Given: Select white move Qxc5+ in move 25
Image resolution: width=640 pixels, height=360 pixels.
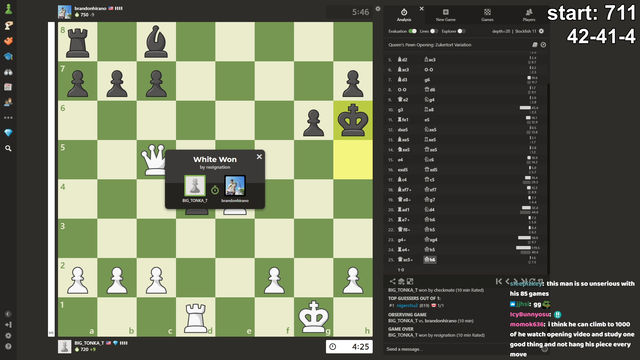Looking at the screenshot, I should [405, 260].
